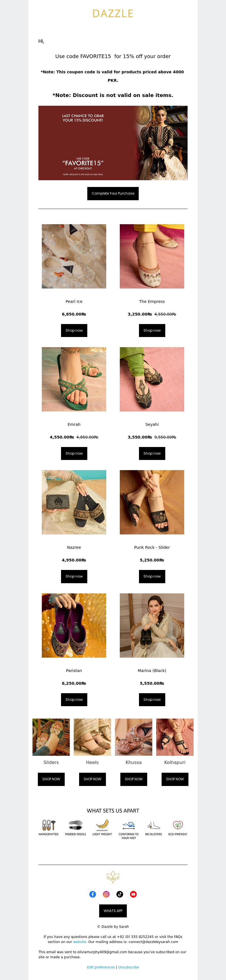Open the YouTube social icon

point(133,894)
